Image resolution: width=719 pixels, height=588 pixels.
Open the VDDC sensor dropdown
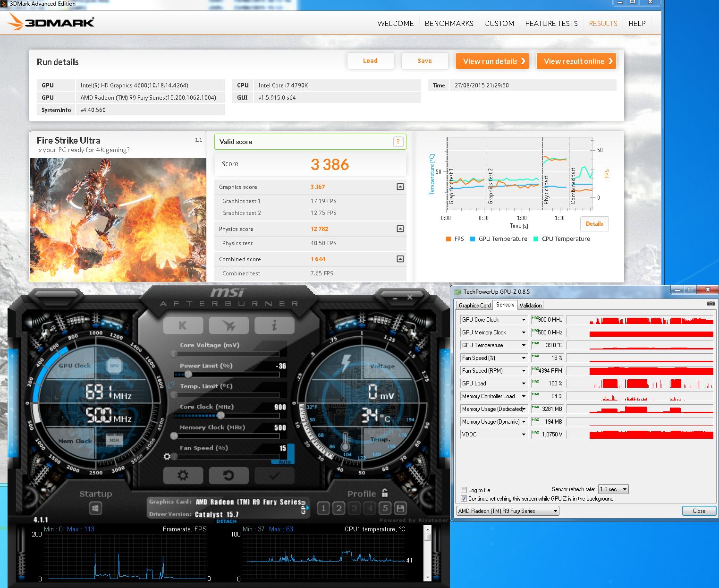coord(524,435)
